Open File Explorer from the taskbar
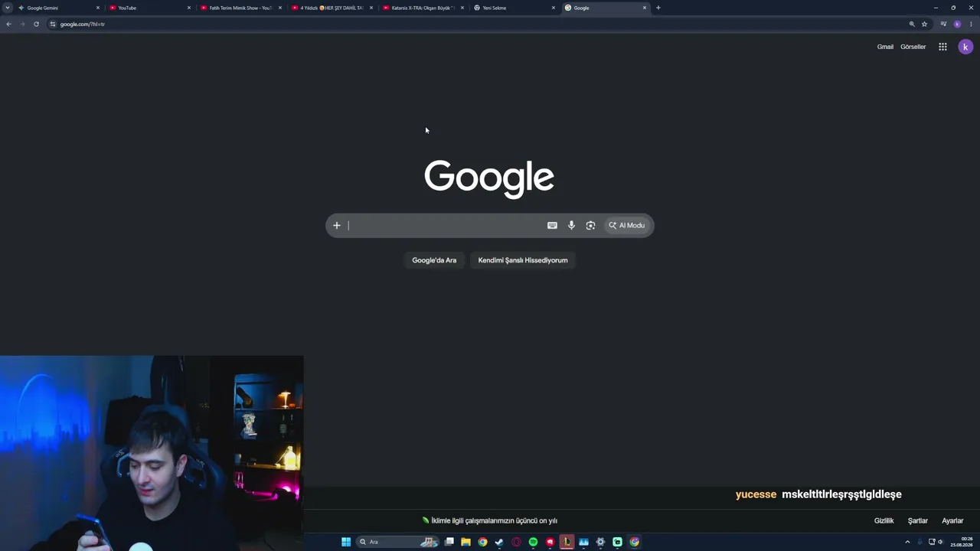The image size is (980, 551). (x=465, y=542)
